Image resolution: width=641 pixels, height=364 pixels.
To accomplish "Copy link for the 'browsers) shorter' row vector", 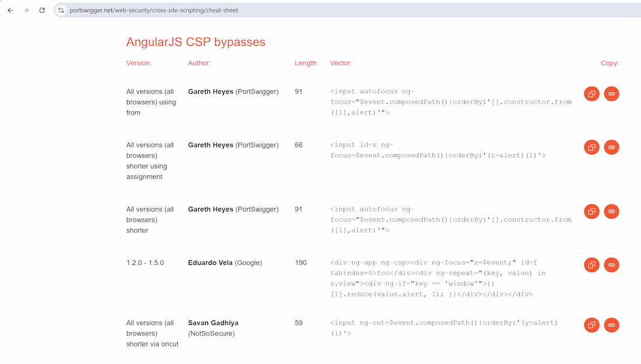I will pos(611,211).
